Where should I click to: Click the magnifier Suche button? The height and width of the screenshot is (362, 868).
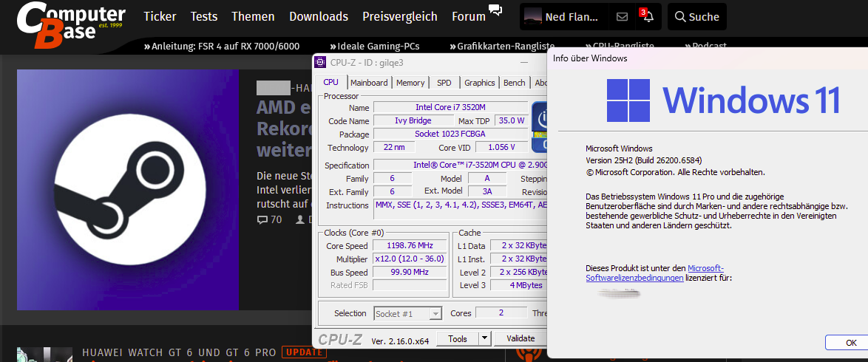pos(696,16)
